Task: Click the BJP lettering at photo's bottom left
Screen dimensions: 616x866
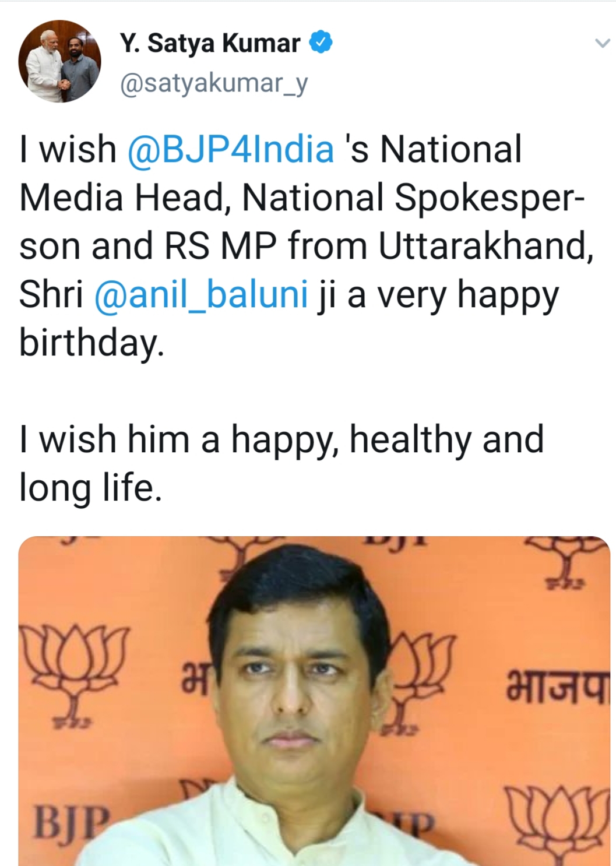Action: click(x=70, y=822)
